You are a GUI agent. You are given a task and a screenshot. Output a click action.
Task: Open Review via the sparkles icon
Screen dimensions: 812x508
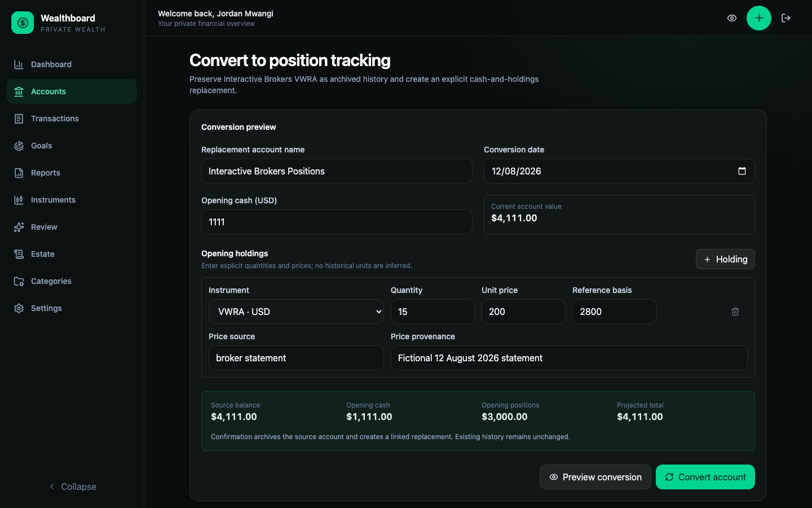pyautogui.click(x=19, y=227)
